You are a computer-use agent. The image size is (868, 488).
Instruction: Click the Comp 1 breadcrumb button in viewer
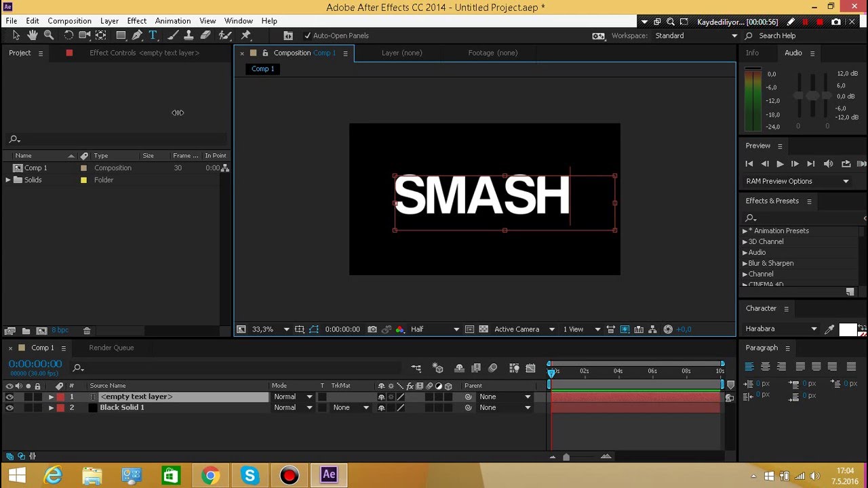click(263, 68)
